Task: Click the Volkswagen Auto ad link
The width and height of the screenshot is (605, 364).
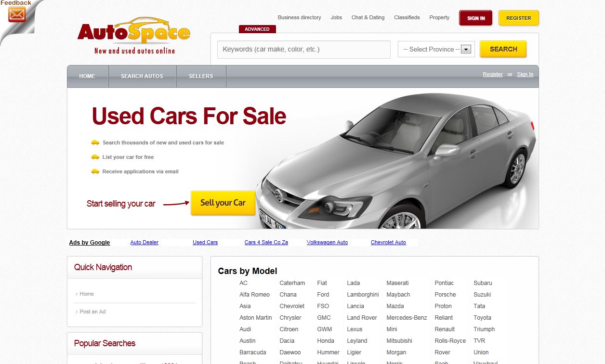Action: coord(327,242)
